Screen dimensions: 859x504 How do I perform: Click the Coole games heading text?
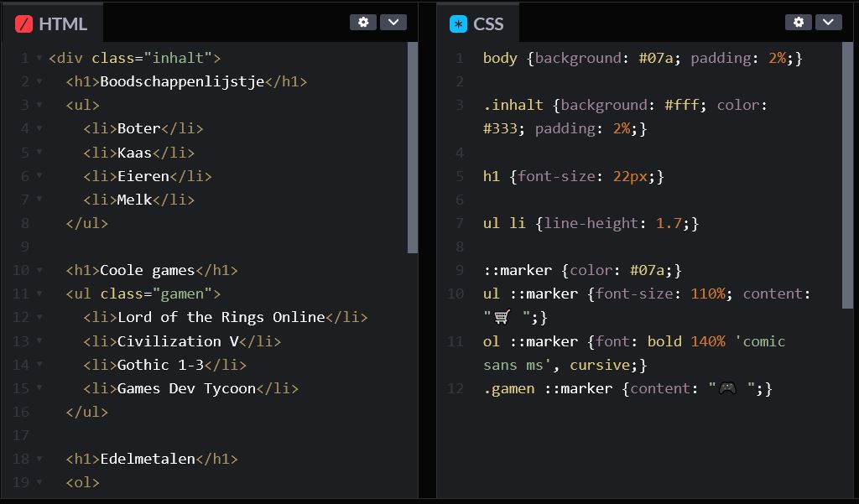[x=148, y=270]
